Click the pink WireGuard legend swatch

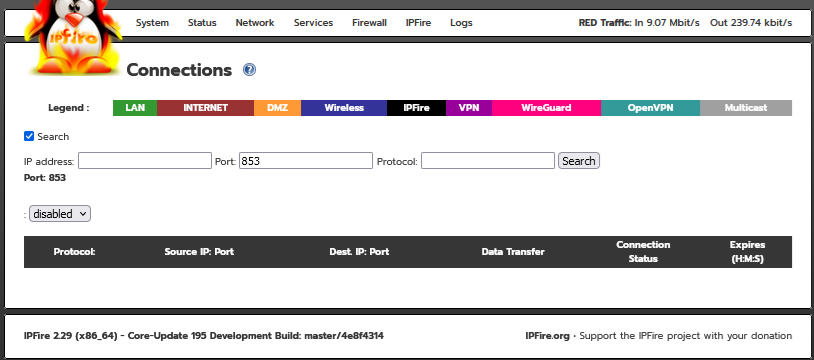click(x=546, y=108)
